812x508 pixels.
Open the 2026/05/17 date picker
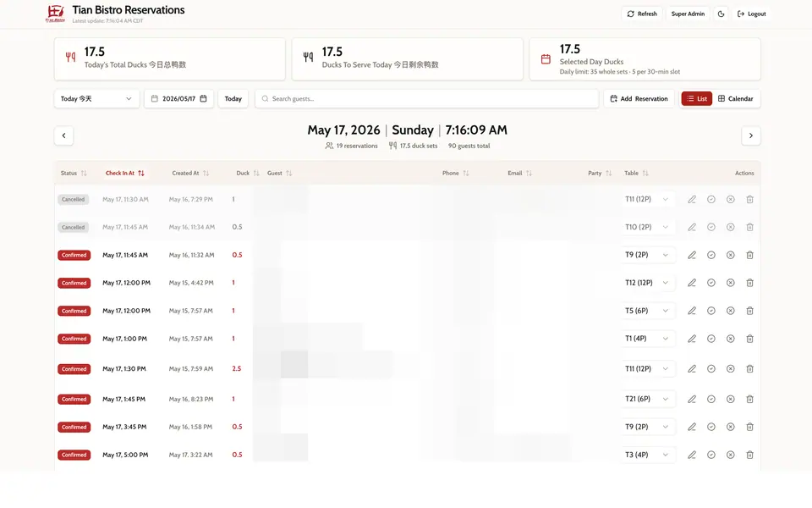[x=178, y=98]
